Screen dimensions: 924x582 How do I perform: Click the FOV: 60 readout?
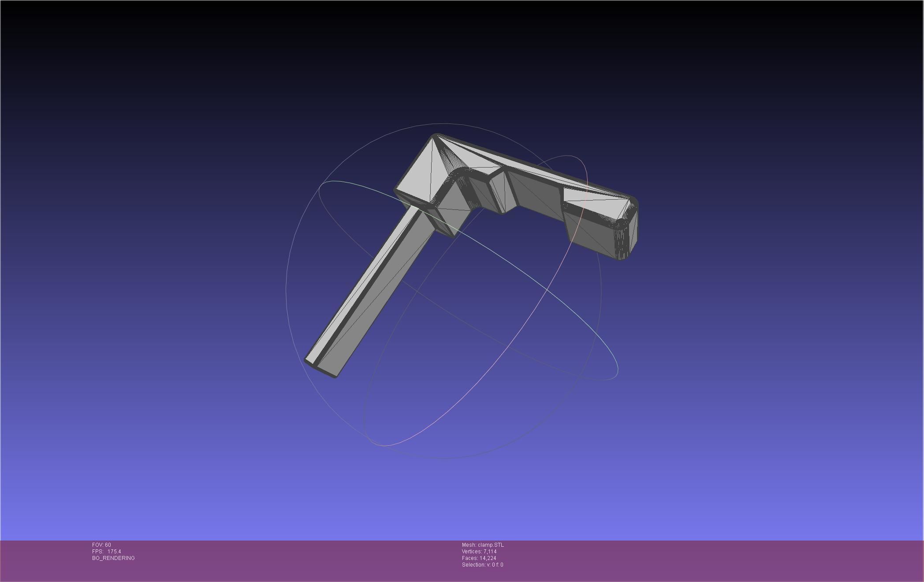point(101,545)
